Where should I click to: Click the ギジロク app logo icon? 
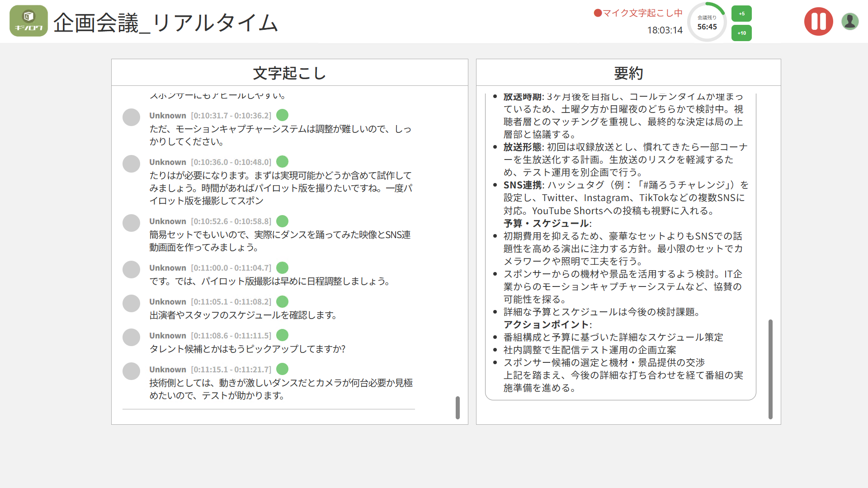tap(28, 20)
